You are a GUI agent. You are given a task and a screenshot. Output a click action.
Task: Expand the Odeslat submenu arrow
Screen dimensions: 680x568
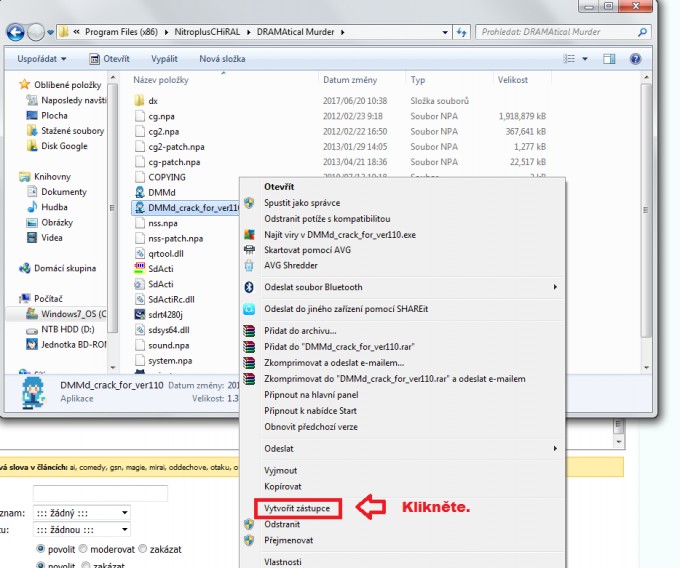555,448
